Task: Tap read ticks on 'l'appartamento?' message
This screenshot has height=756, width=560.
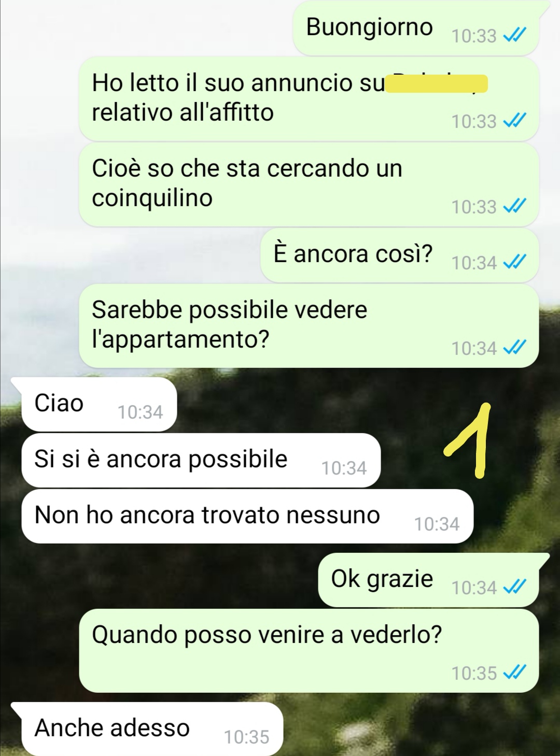Action: (x=515, y=347)
